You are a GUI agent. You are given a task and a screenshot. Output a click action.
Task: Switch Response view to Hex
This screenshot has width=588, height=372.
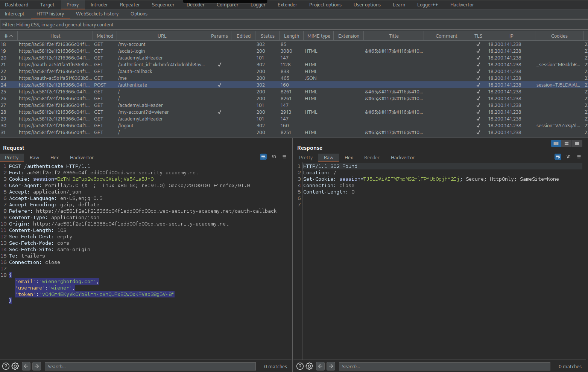click(349, 157)
